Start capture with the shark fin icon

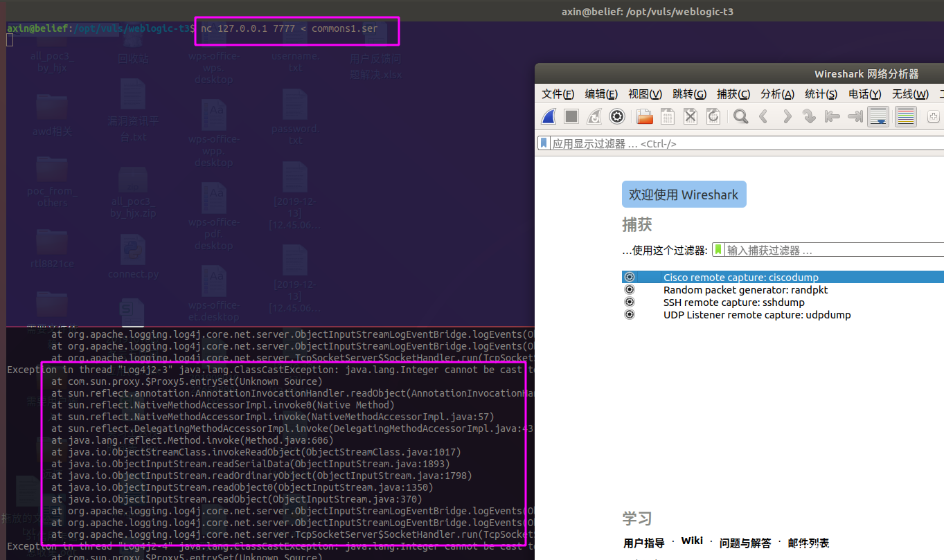(549, 116)
